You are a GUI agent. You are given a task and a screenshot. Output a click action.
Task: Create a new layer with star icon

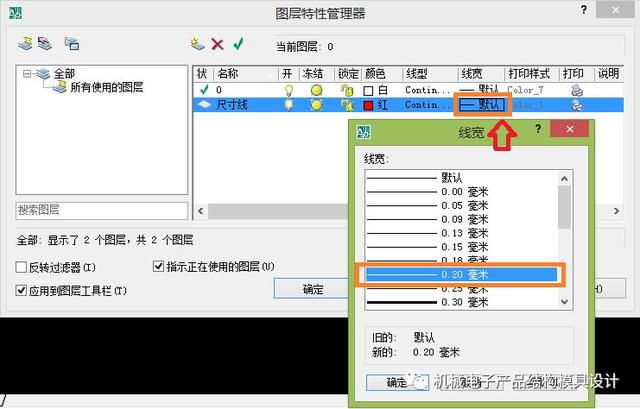[x=198, y=43]
